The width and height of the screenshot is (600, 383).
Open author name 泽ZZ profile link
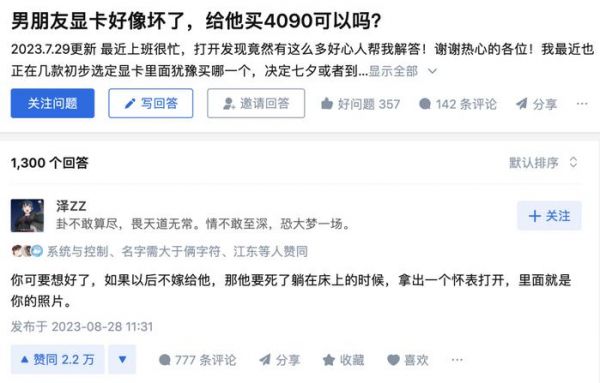click(71, 206)
